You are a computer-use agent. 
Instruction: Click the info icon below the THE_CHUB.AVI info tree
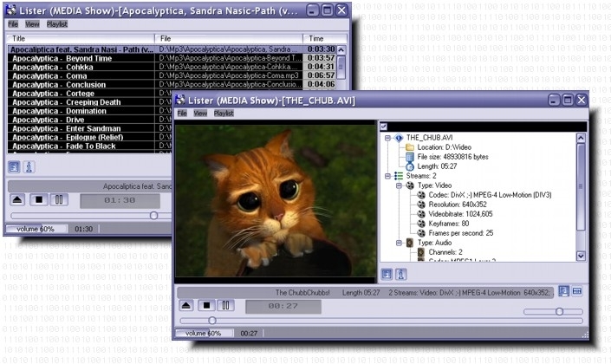(x=401, y=275)
